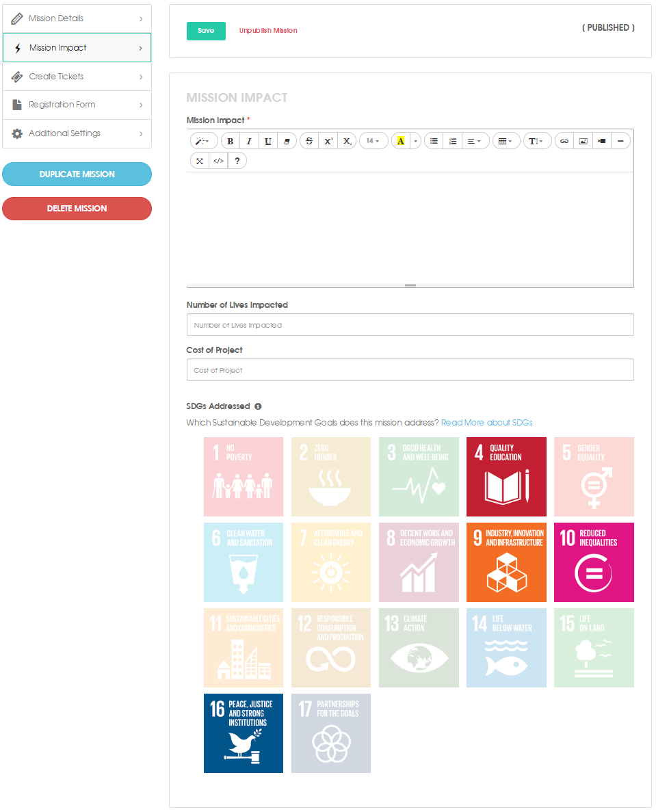Click the Unpublish Mission link
Viewport: 656px width, 812px height.
point(268,31)
